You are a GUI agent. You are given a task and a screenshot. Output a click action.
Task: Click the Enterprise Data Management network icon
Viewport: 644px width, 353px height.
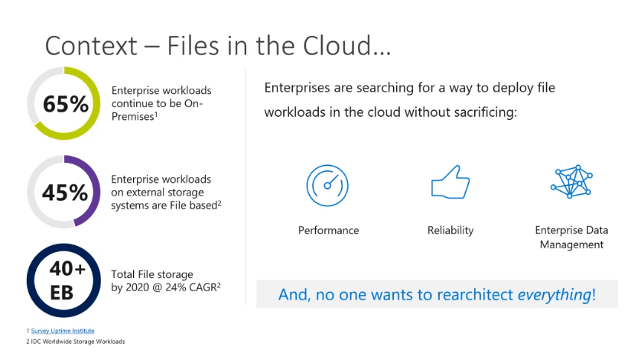pyautogui.click(x=571, y=183)
